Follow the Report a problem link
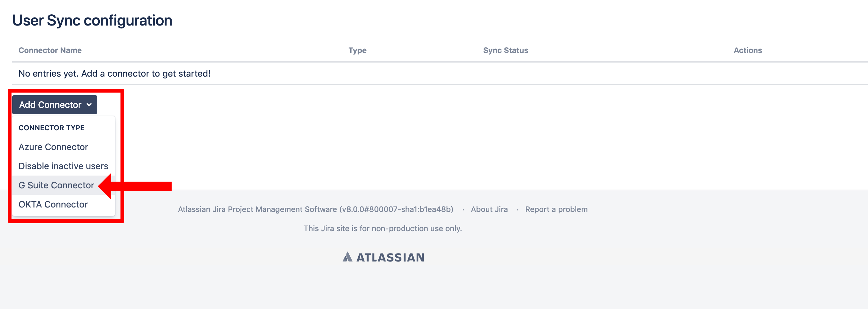This screenshot has height=309, width=868. click(556, 209)
